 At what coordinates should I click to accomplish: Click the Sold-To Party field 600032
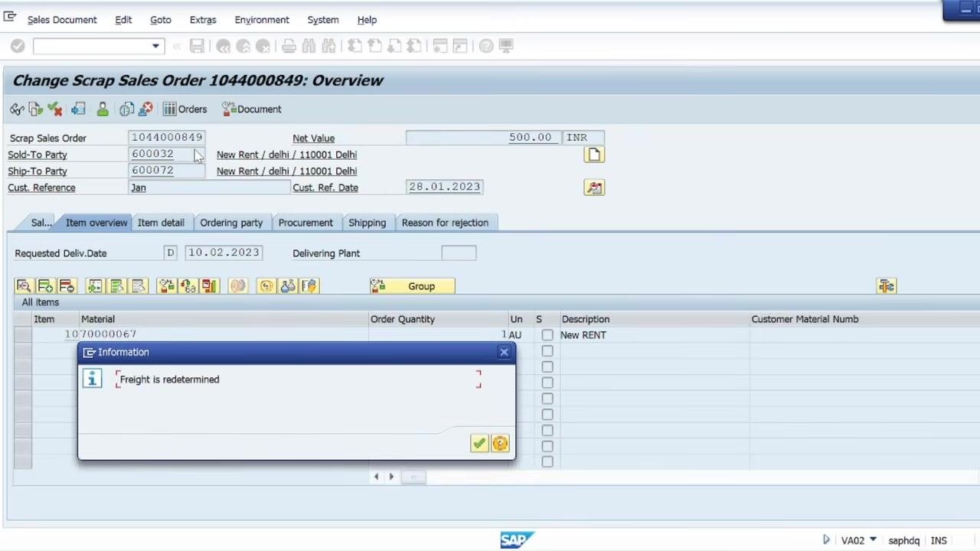click(167, 155)
